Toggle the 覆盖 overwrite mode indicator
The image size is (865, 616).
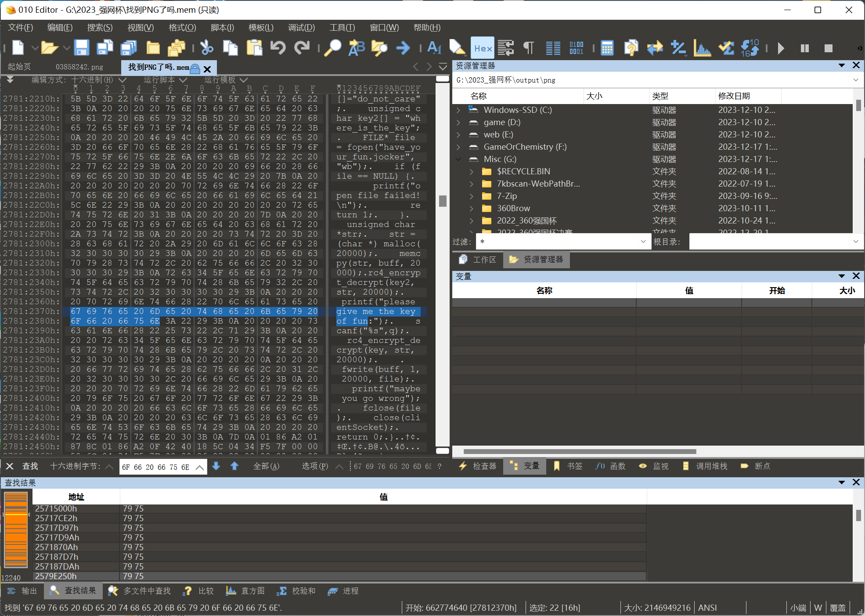pyautogui.click(x=838, y=608)
